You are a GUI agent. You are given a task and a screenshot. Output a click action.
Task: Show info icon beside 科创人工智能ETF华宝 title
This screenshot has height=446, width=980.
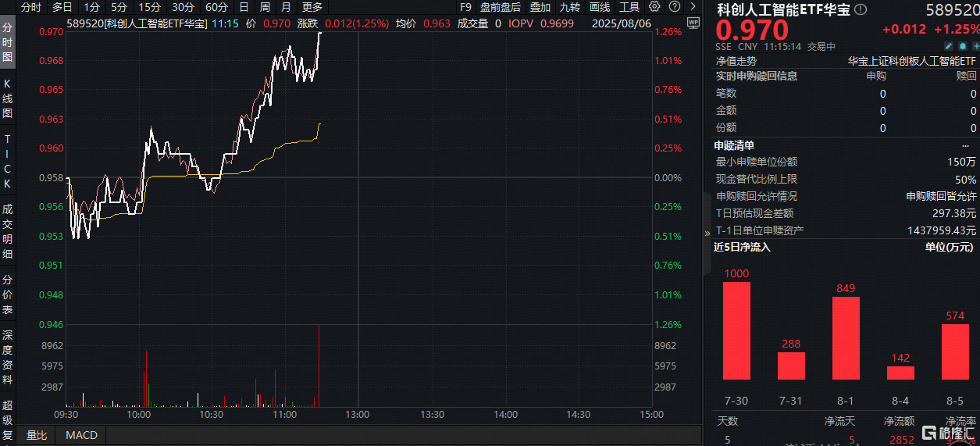tap(861, 9)
